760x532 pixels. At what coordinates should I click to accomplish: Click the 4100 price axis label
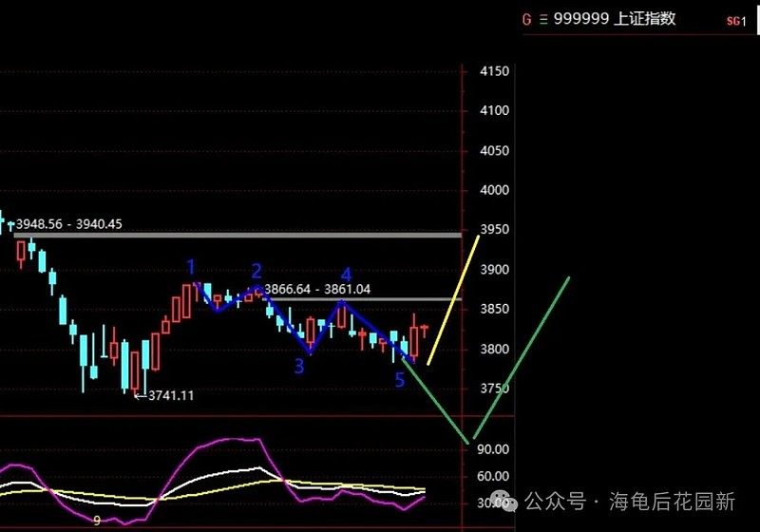(x=494, y=111)
